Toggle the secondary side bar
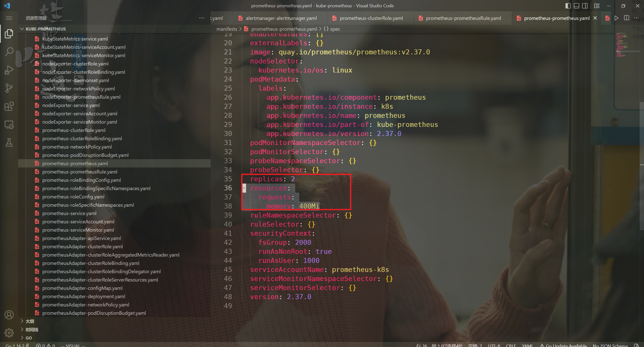The image size is (644, 347). (x=585, y=6)
